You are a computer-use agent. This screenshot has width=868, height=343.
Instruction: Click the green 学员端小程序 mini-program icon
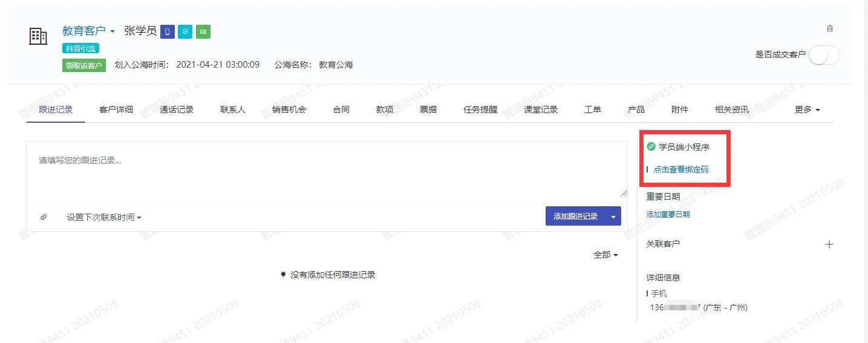click(x=651, y=146)
